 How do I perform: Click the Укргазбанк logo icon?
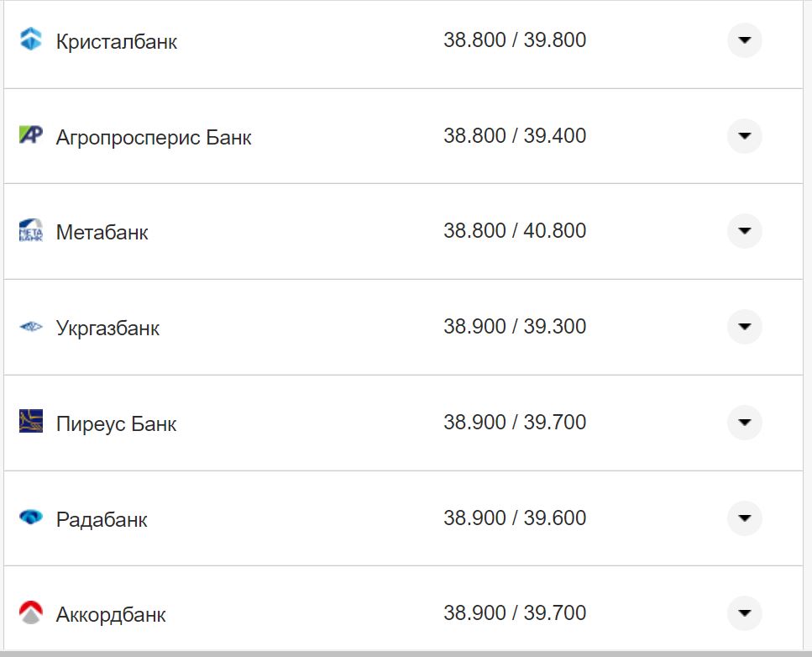point(31,326)
